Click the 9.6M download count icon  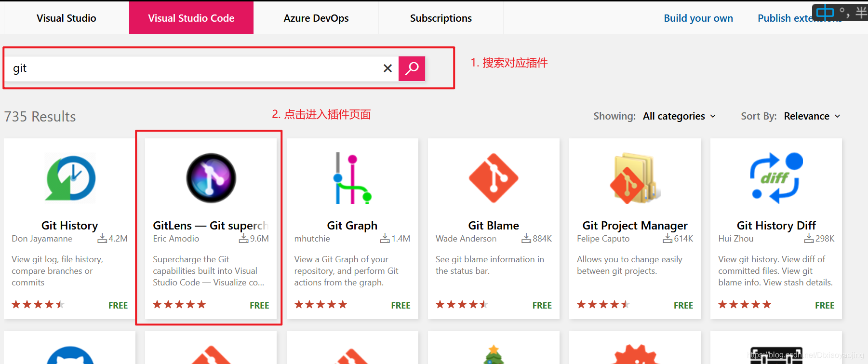[243, 238]
